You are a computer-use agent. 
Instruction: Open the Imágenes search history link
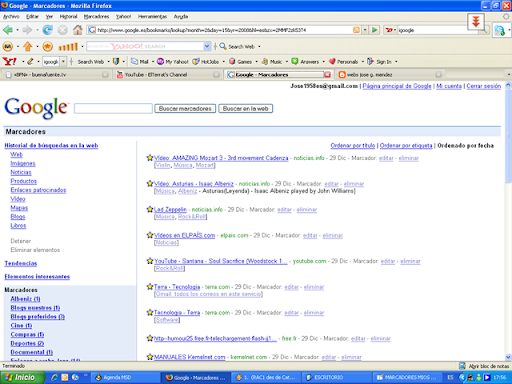pos(23,163)
